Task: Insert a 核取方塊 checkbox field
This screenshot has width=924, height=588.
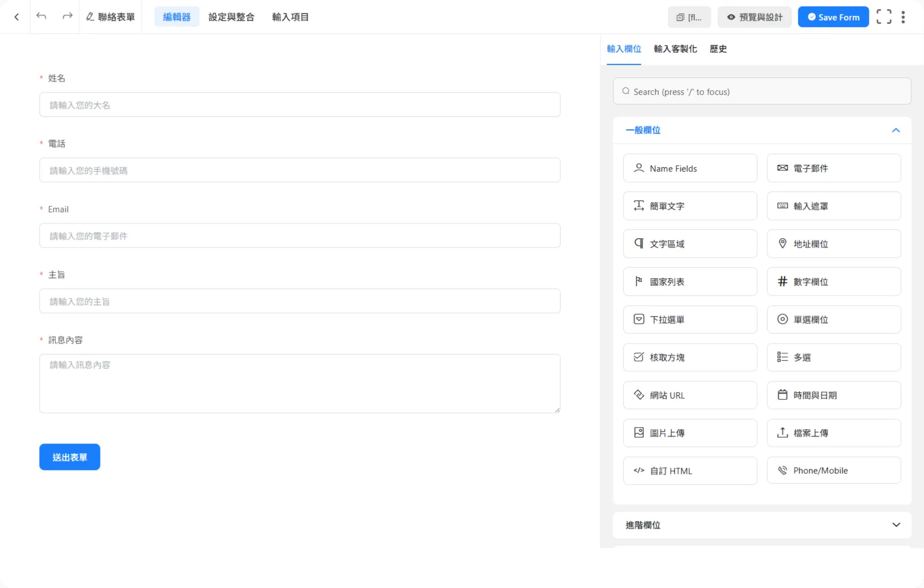Action: 689,357
